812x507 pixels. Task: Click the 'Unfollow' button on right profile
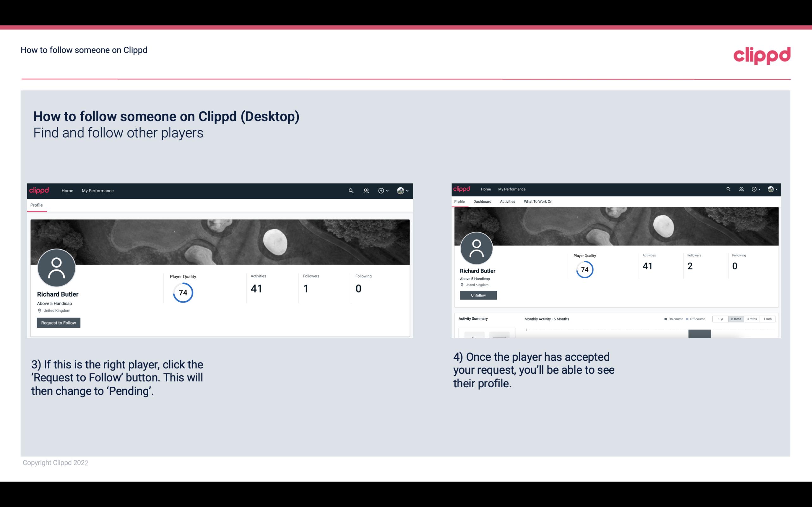point(477,295)
